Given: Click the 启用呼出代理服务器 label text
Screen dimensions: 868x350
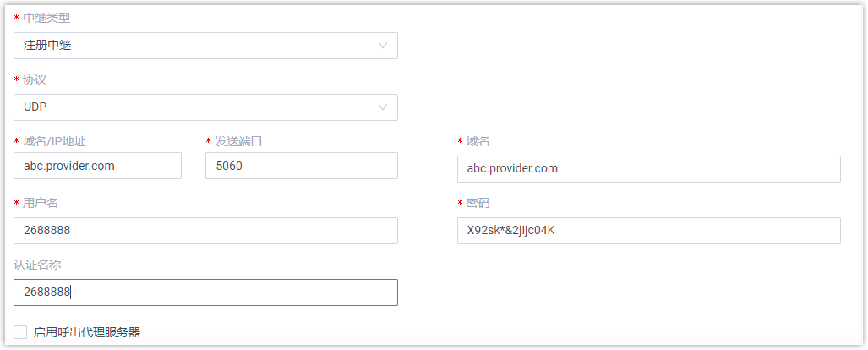Looking at the screenshot, I should click(x=87, y=332).
